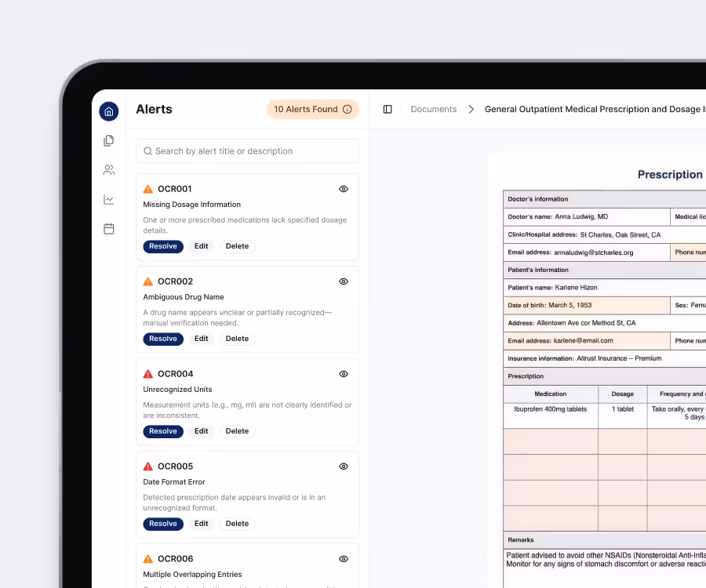The image size is (706, 588).
Task: Select the Unrecognized Units title
Action: click(177, 390)
